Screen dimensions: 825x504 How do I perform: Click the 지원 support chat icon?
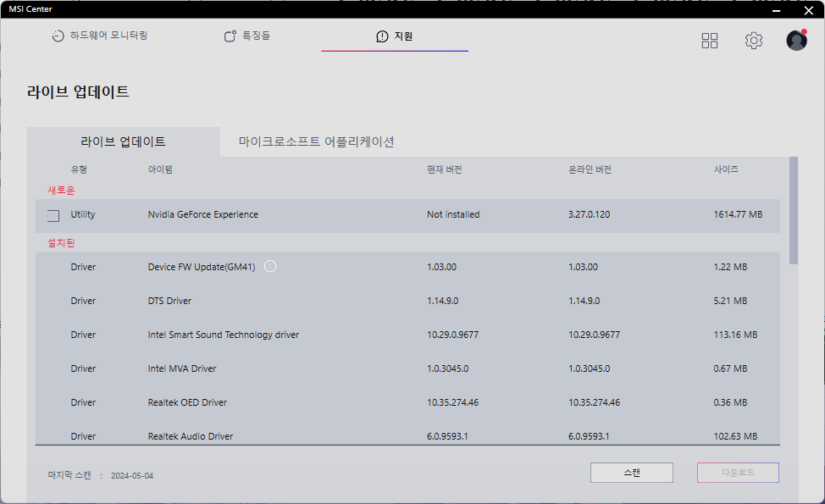(x=382, y=36)
